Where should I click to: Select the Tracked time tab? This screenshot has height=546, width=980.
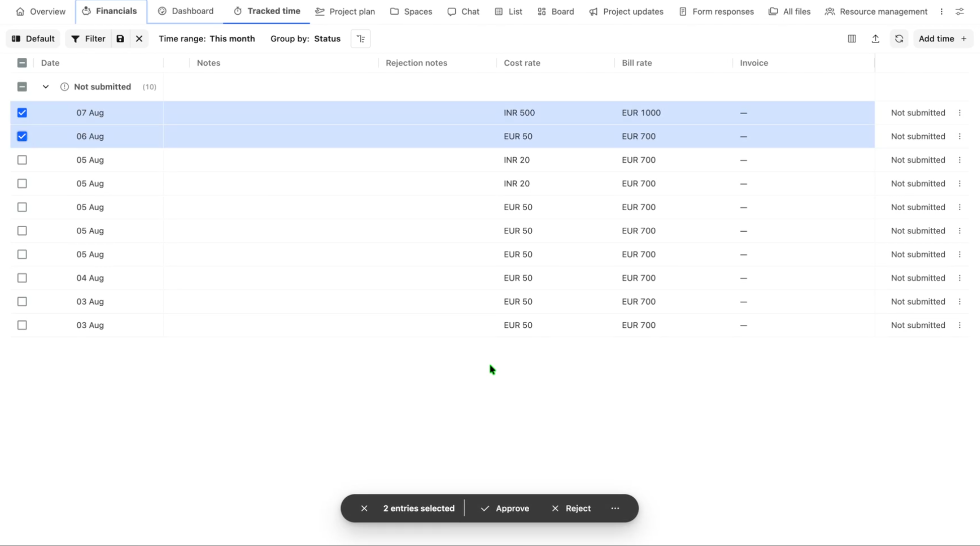[267, 11]
